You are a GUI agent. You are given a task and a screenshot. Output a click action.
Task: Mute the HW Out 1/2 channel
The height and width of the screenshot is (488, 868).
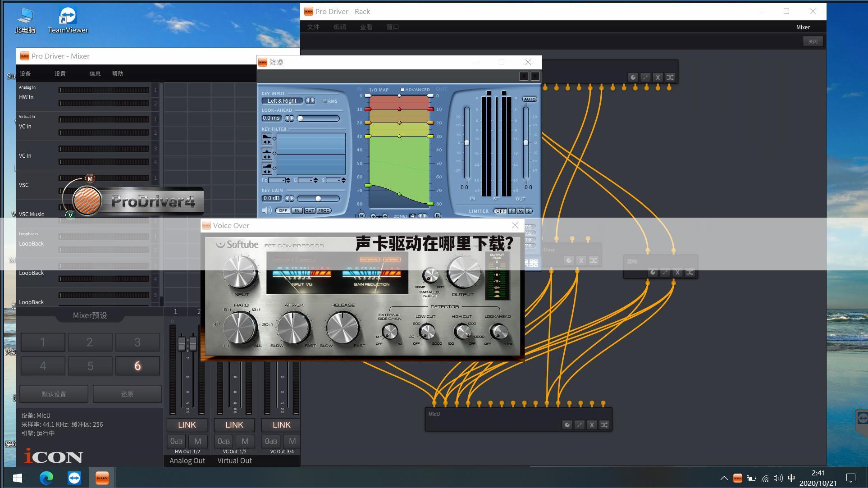point(198,442)
